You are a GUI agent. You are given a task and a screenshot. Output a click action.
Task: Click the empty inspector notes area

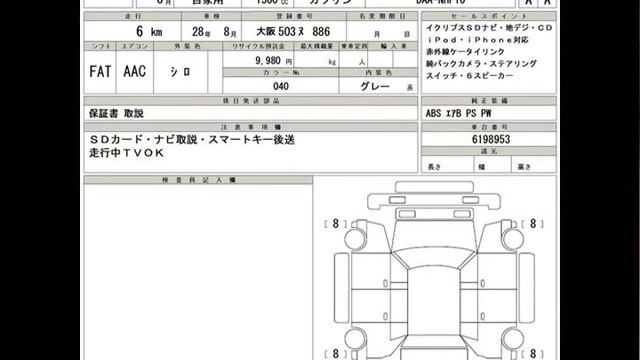coord(198,272)
